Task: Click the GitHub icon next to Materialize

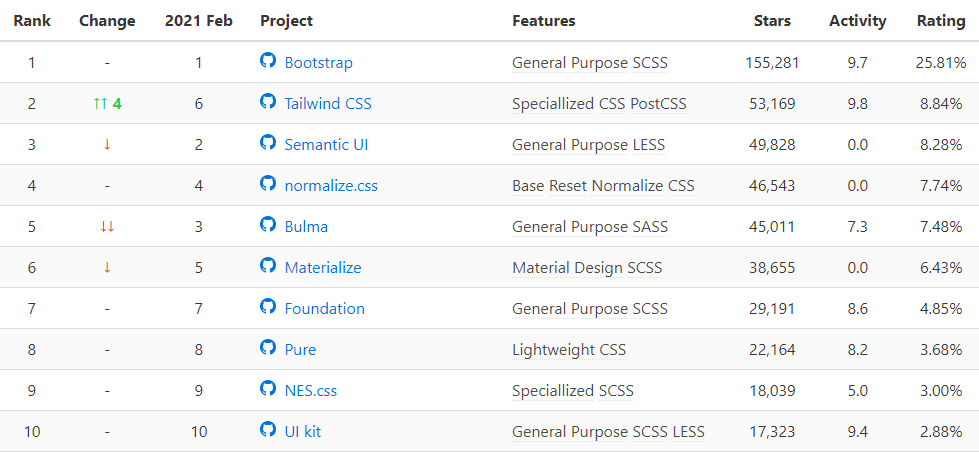Action: click(267, 266)
